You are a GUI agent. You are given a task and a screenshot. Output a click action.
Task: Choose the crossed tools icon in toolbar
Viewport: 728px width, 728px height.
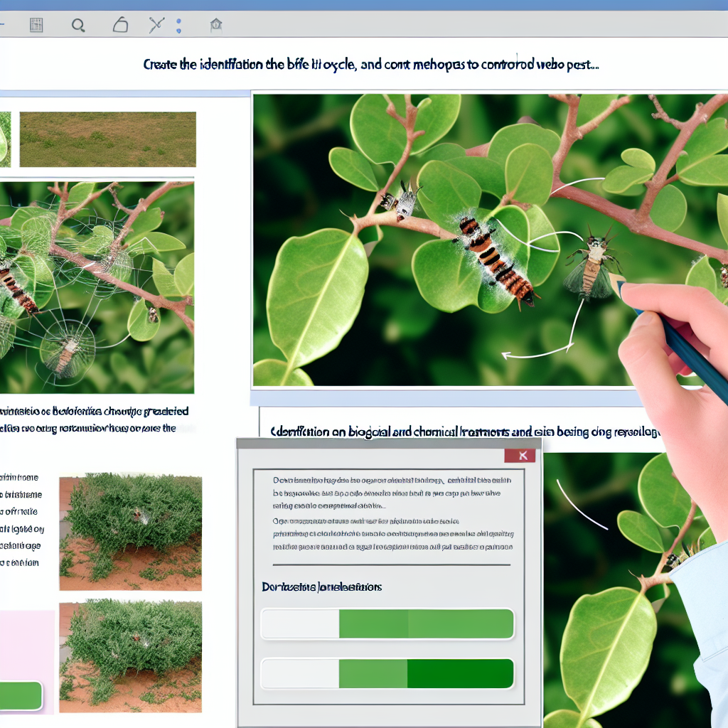click(x=156, y=26)
